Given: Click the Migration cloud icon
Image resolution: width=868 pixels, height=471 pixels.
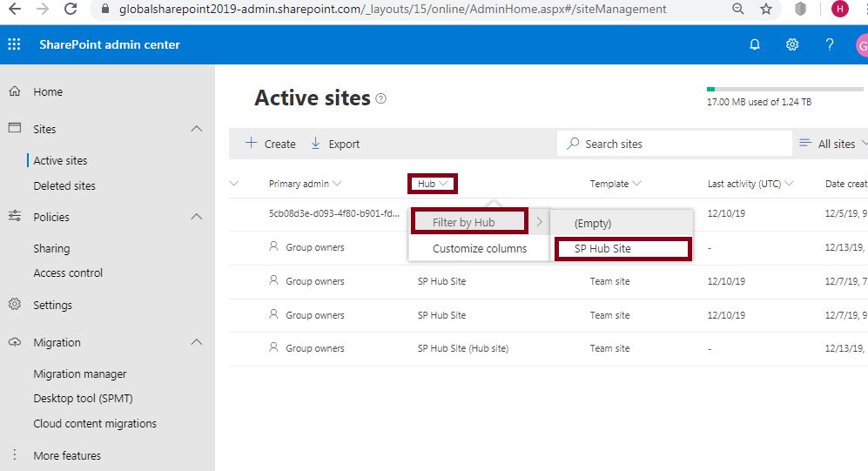Looking at the screenshot, I should tap(15, 342).
